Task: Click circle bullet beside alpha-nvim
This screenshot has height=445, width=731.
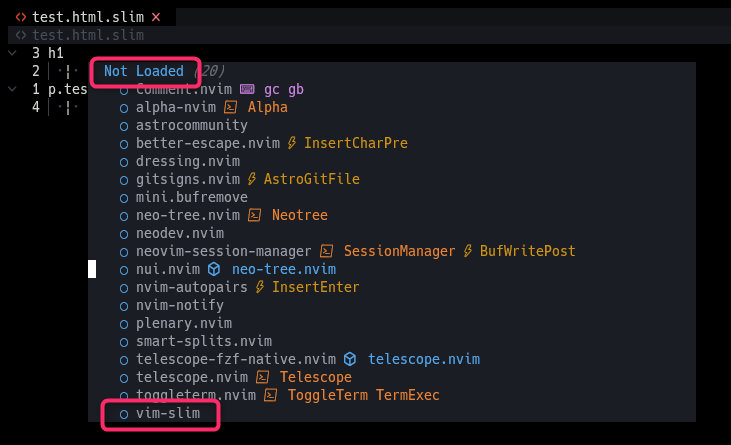Action: point(124,109)
